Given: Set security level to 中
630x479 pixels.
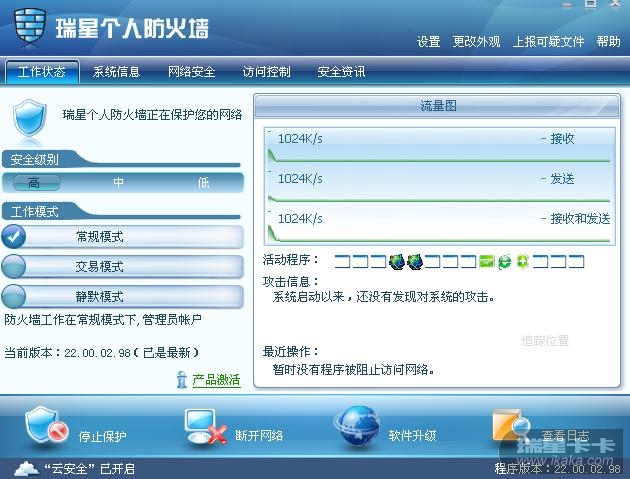Looking at the screenshot, I should click(x=118, y=183).
